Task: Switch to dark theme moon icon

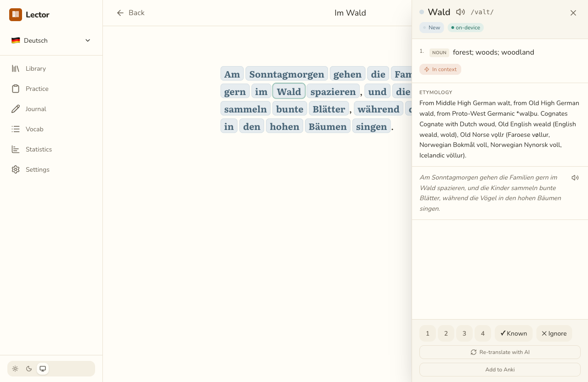Action: pos(29,369)
